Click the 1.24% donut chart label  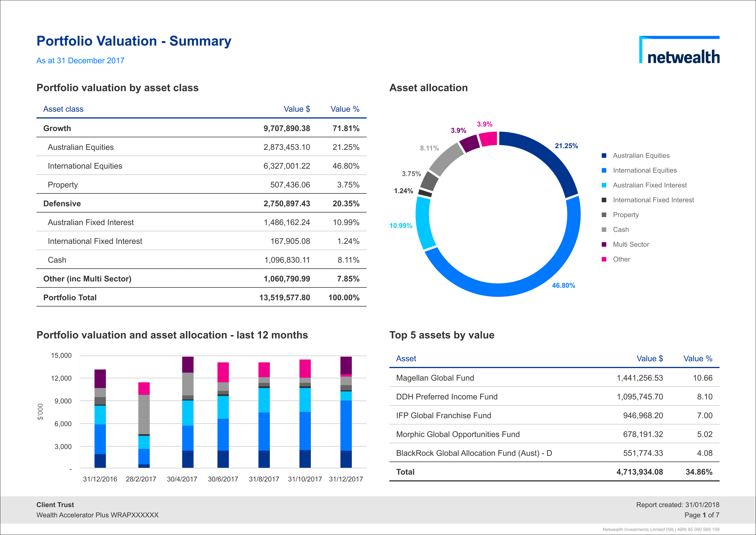click(x=403, y=191)
